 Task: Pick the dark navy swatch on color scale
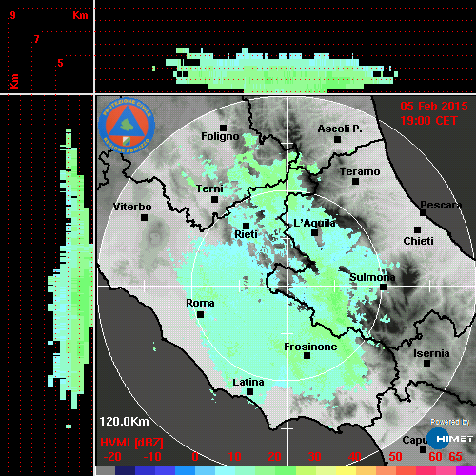pyautogui.click(x=125, y=470)
